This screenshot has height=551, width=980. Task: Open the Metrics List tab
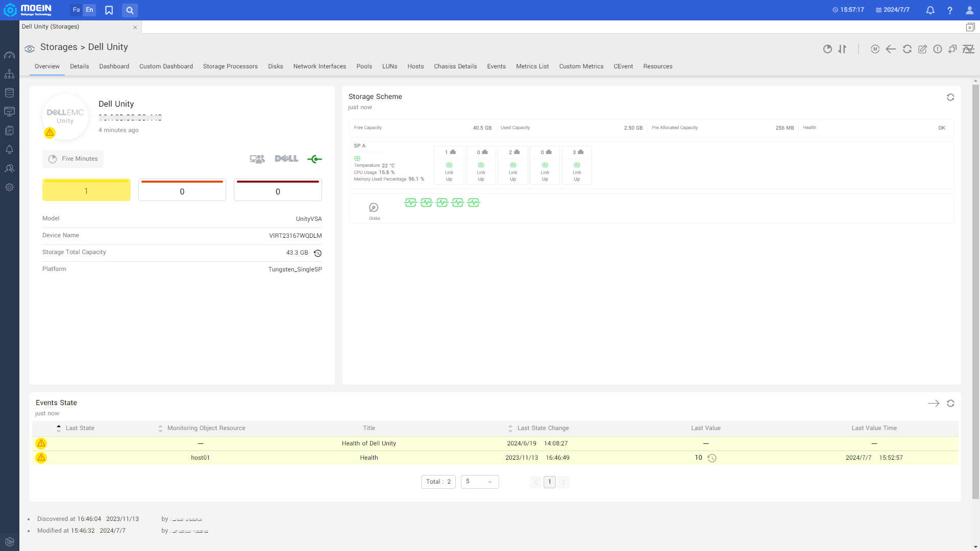[x=532, y=66]
